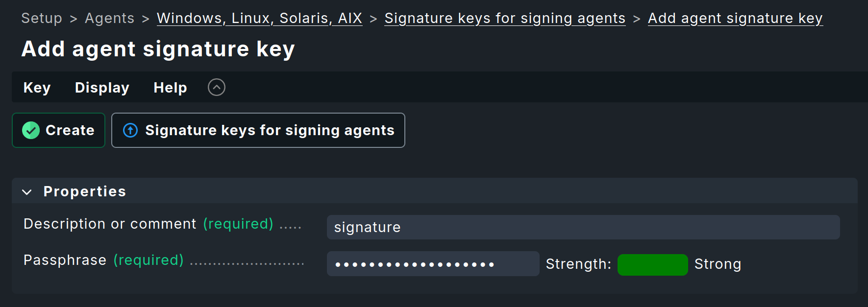Open Windows, Linux, Solaris, AIX breadcrumb link
868x307 pixels.
click(x=259, y=18)
